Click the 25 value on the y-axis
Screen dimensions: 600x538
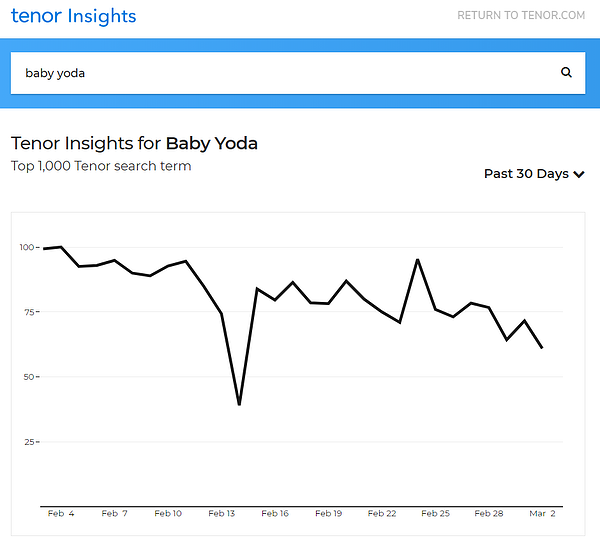28,442
